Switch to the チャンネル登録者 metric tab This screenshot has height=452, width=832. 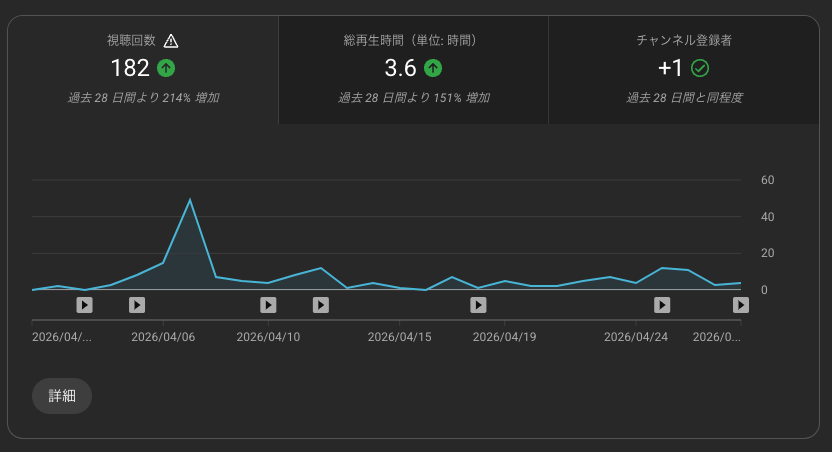(x=684, y=70)
